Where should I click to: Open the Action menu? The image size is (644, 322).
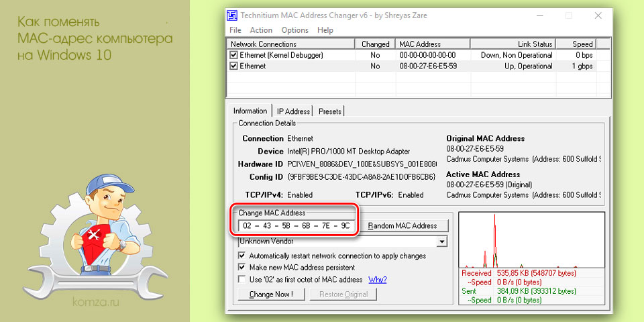pos(261,30)
